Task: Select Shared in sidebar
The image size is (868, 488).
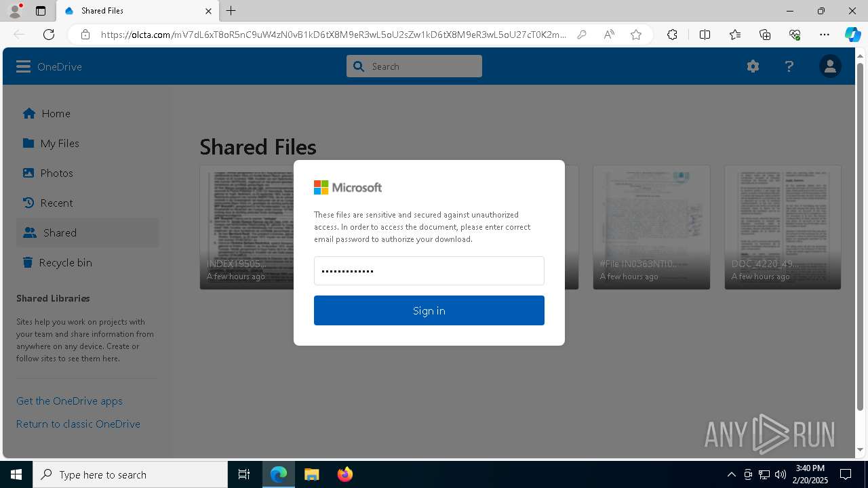Action: point(87,232)
